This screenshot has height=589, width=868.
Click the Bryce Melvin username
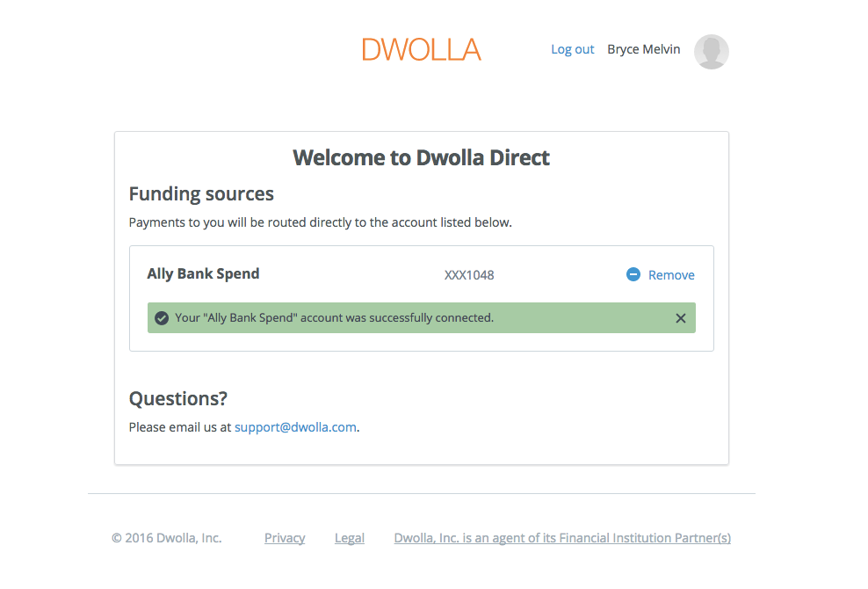(x=643, y=49)
